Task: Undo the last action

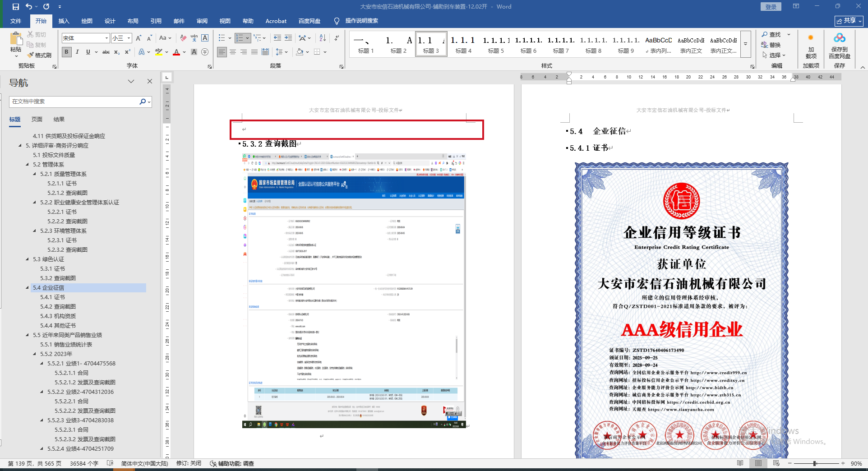Action: coord(29,7)
